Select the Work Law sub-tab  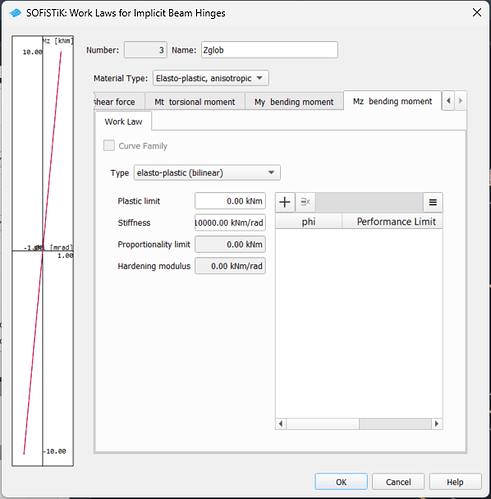[123, 121]
